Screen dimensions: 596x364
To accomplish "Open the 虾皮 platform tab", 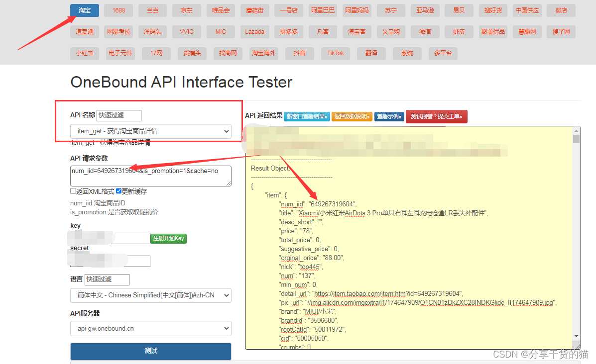I will click(x=459, y=31).
